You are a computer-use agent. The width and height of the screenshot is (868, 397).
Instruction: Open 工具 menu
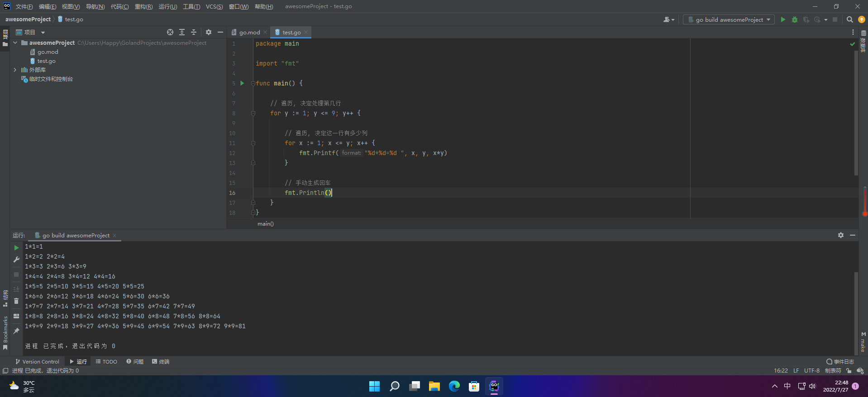click(x=191, y=6)
